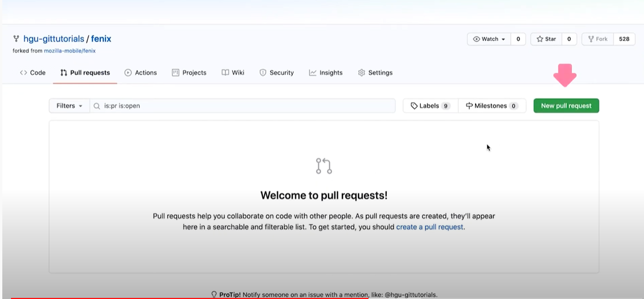
Task: Open the hgu-gittutorials owner link
Action: [x=54, y=39]
